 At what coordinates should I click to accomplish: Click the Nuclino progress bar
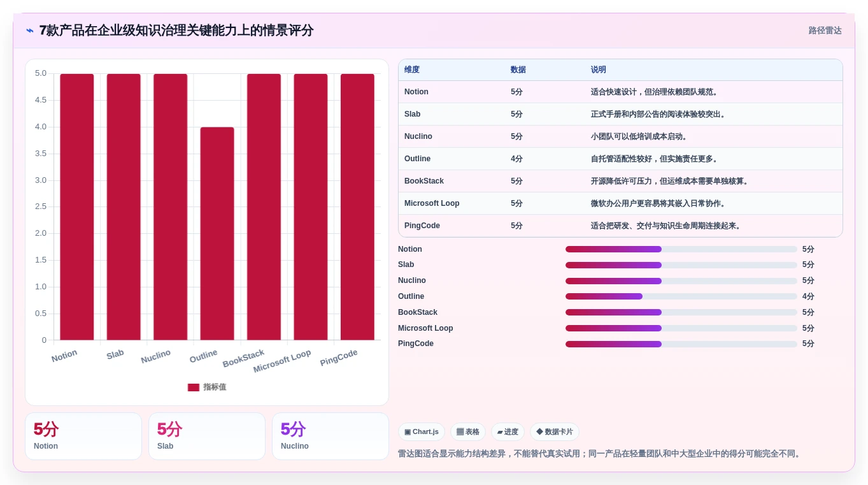pyautogui.click(x=681, y=281)
